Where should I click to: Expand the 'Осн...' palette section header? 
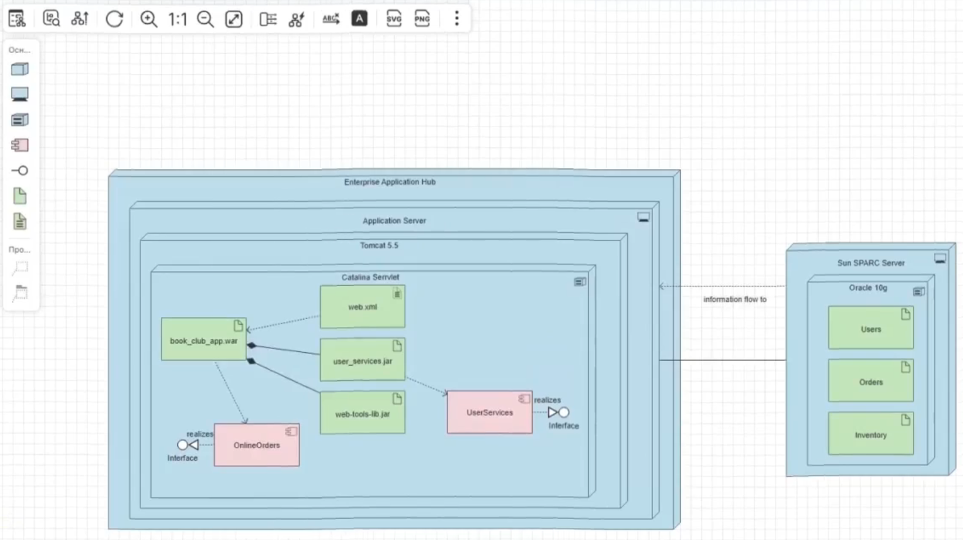(x=19, y=50)
